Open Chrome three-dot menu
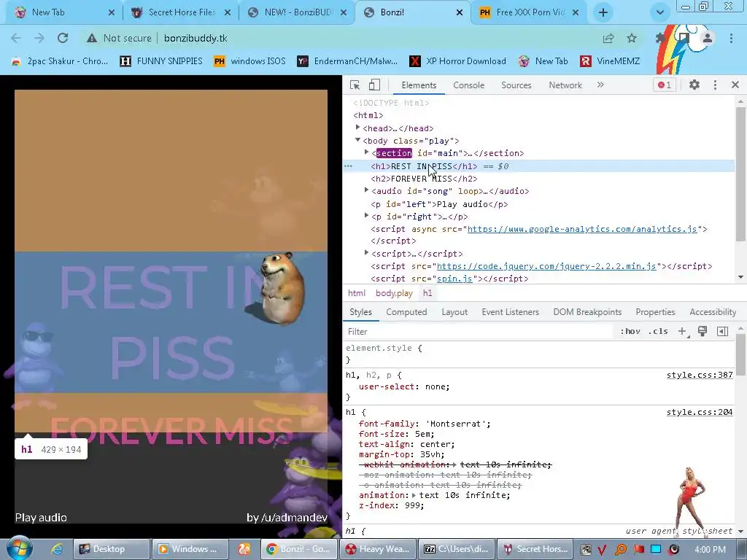747x560 pixels. (731, 38)
